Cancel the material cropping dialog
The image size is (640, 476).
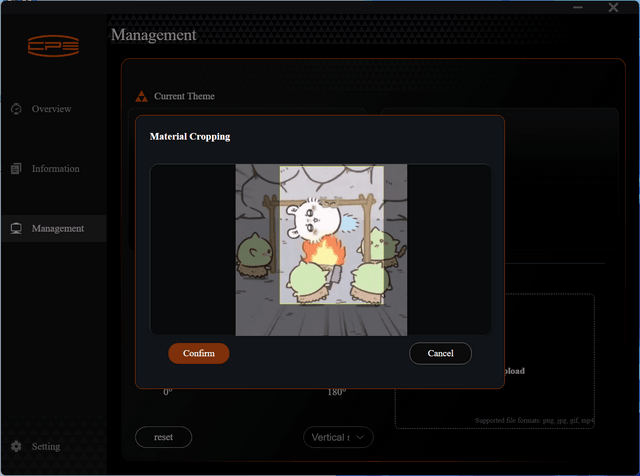[440, 353]
